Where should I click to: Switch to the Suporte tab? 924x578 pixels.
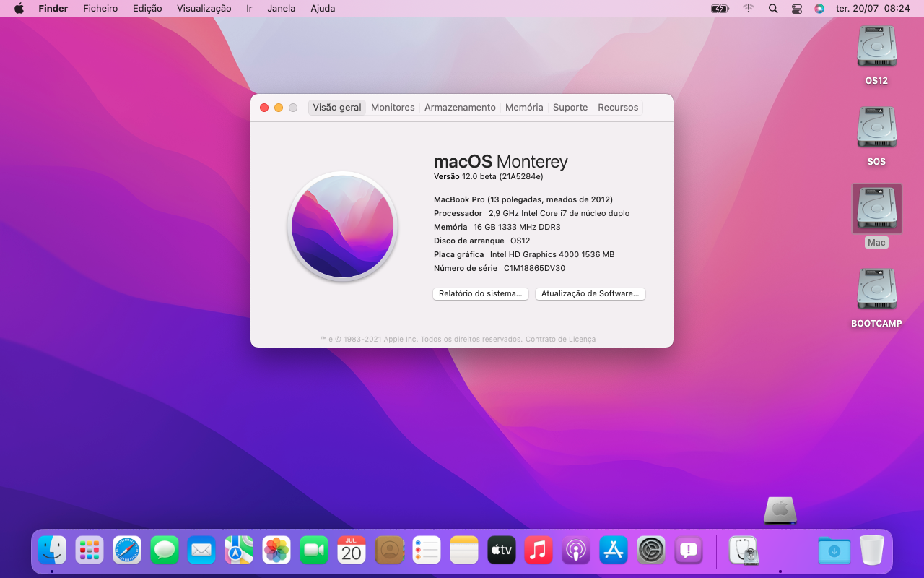tap(570, 108)
